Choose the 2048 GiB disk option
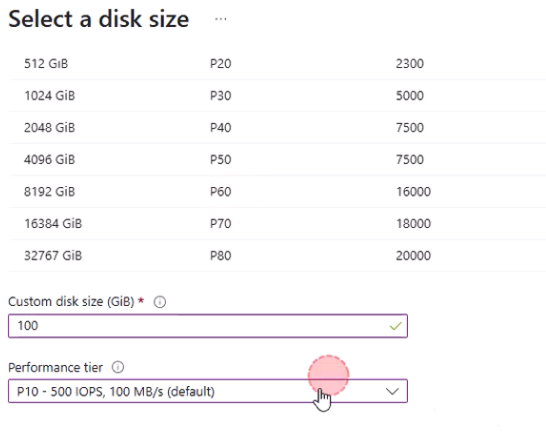This screenshot has width=546, height=433. (x=277, y=127)
